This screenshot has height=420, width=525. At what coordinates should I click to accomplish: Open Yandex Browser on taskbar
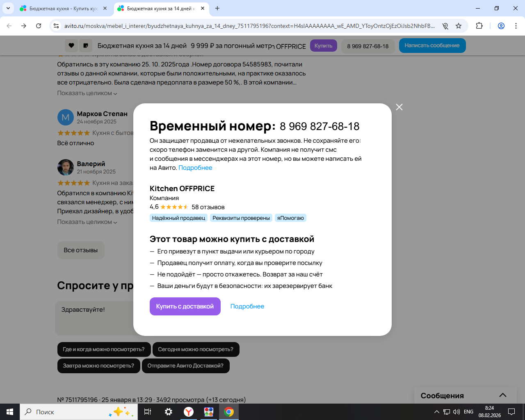pyautogui.click(x=189, y=412)
